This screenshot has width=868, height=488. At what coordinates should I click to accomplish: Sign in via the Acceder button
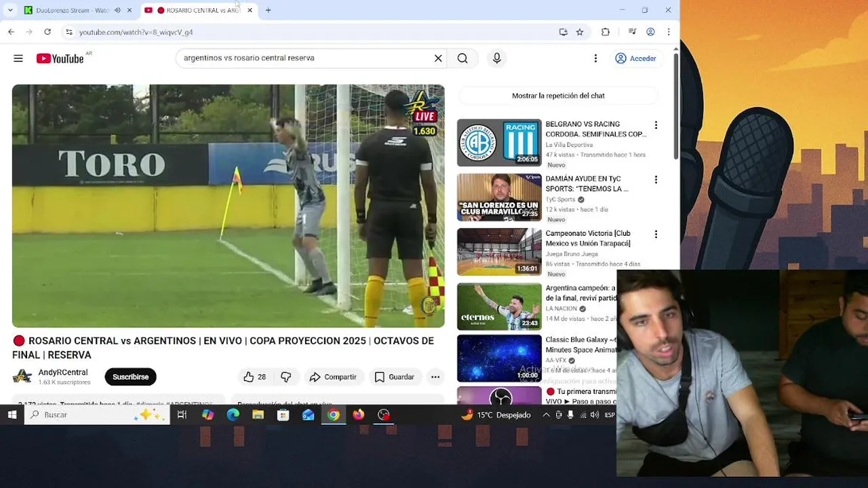tap(635, 58)
